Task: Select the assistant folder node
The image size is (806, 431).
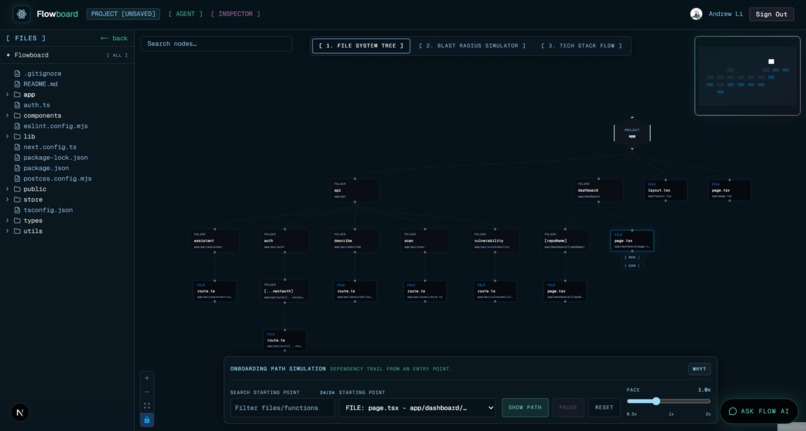Action: click(x=215, y=241)
